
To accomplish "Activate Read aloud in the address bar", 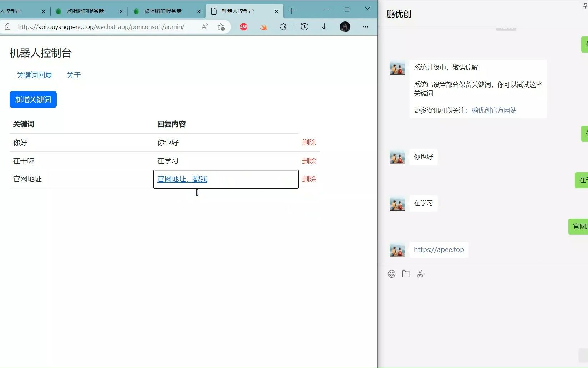I will click(205, 27).
